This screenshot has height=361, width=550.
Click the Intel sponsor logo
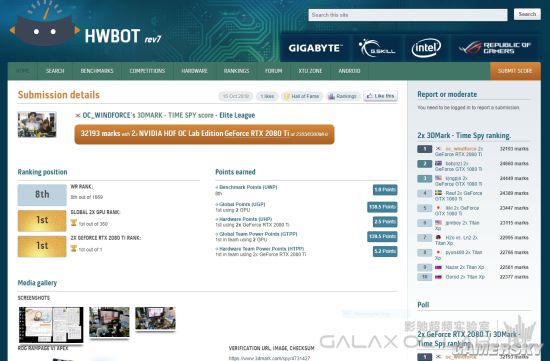click(426, 48)
